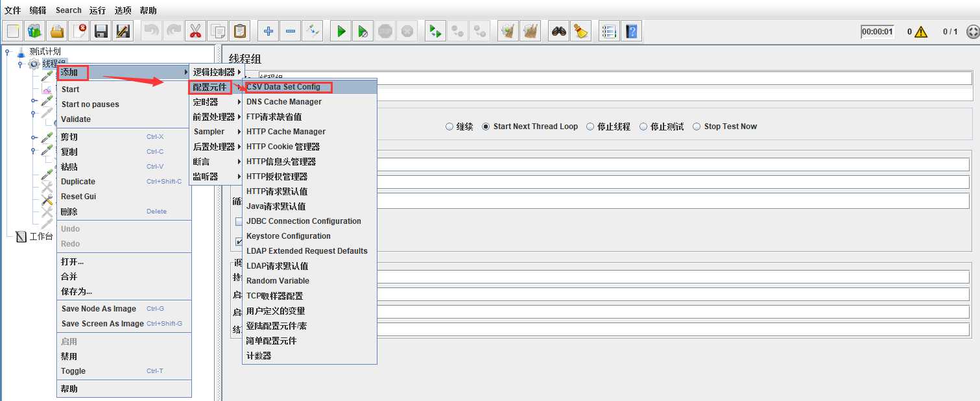This screenshot has height=401, width=980.
Task: Expand the 逻辑控制器 submenu
Action: click(x=217, y=72)
